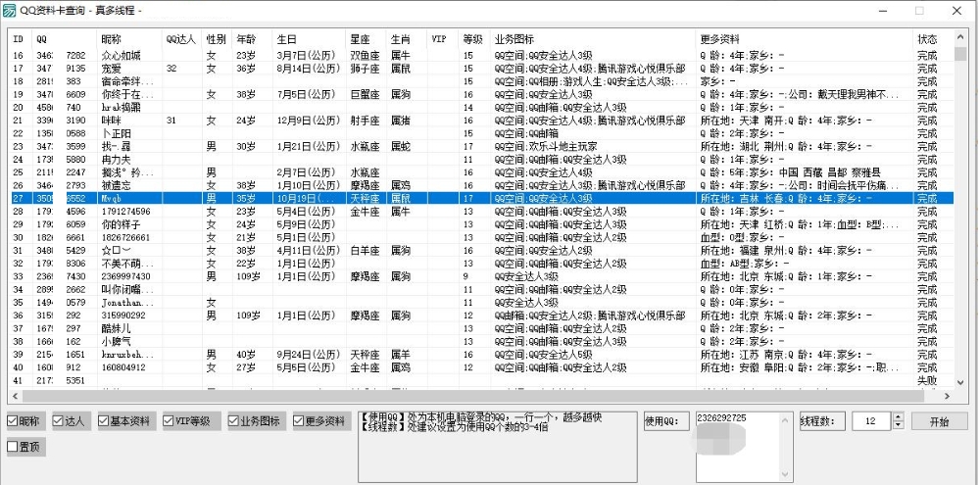Select the row with nickname 咔咔
This screenshot has width=980, height=485.
coord(482,120)
